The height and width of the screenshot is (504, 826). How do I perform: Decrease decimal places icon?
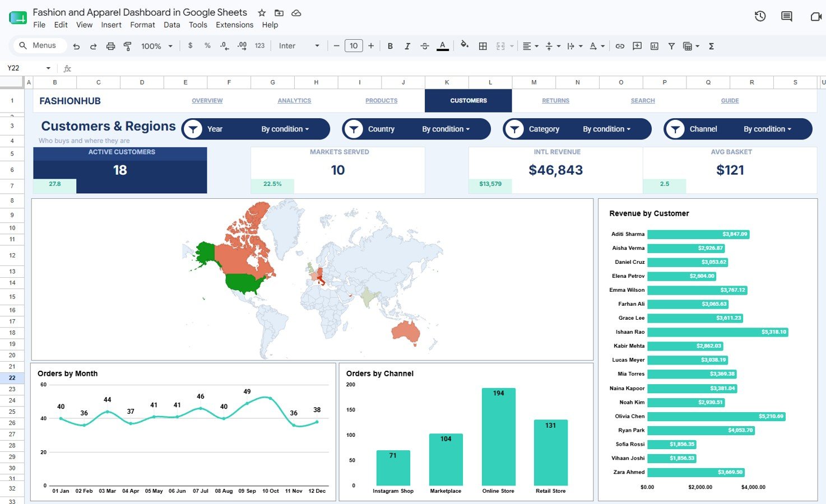pos(225,46)
